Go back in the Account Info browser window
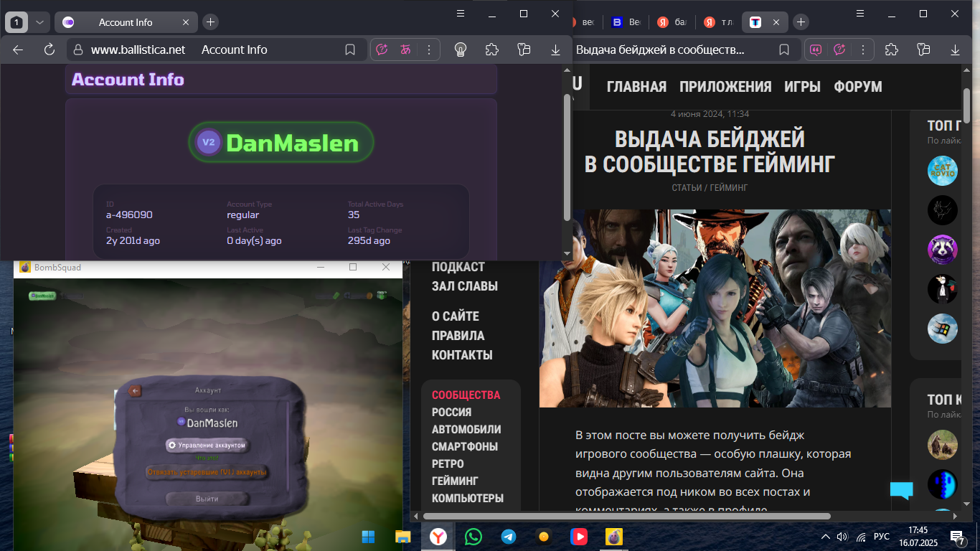The image size is (980, 551). [19, 50]
